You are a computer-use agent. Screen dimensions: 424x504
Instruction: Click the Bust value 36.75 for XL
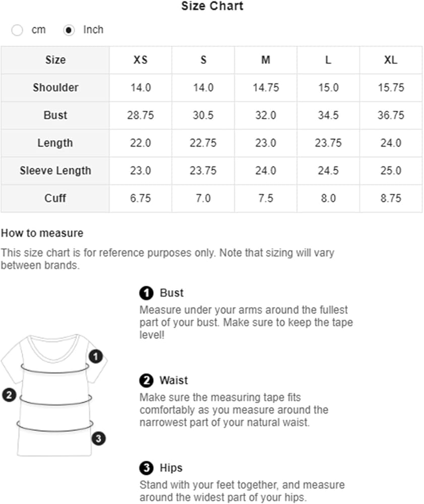(391, 115)
